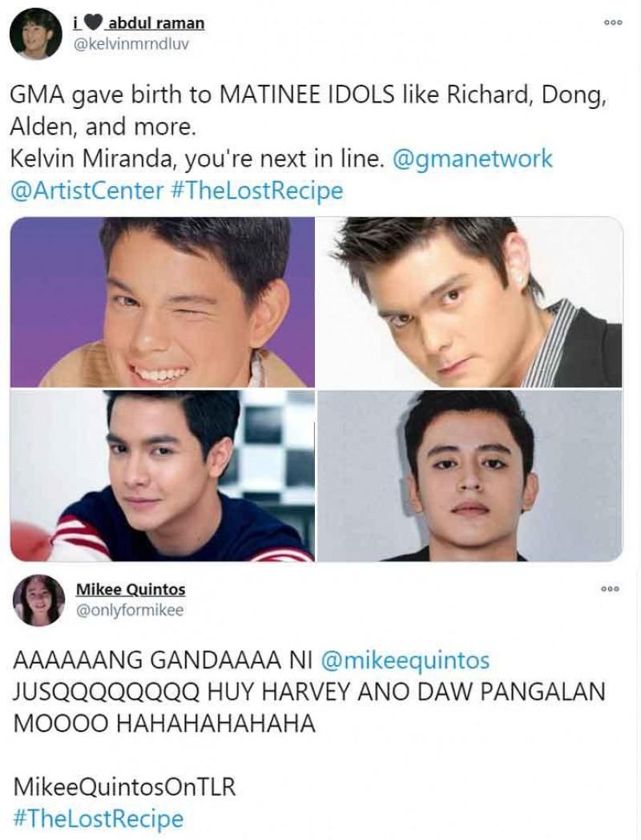The image size is (641, 840).
Task: Follow the @ArtistCenter mention link
Action: 87,191
